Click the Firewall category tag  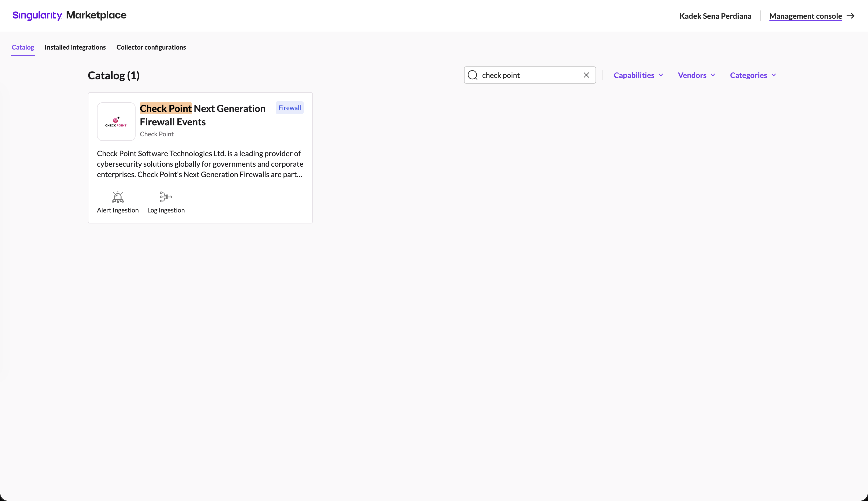pyautogui.click(x=289, y=108)
